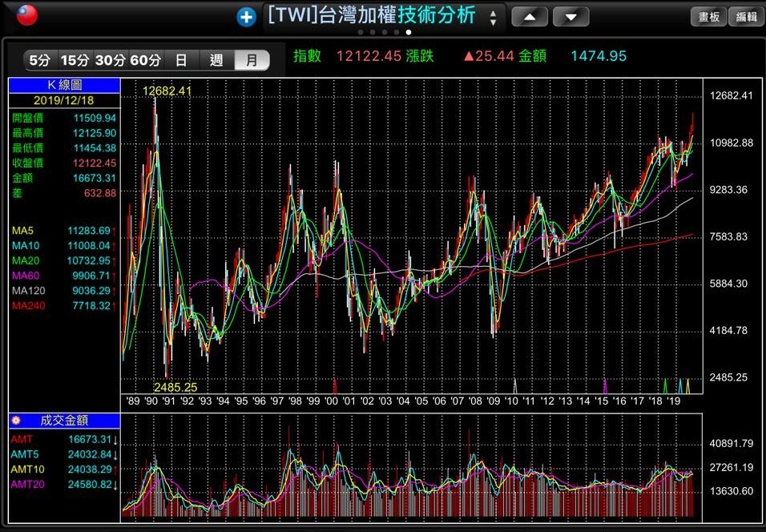Select the 月 monthly chart tab
This screenshot has width=766, height=532.
coord(252,60)
